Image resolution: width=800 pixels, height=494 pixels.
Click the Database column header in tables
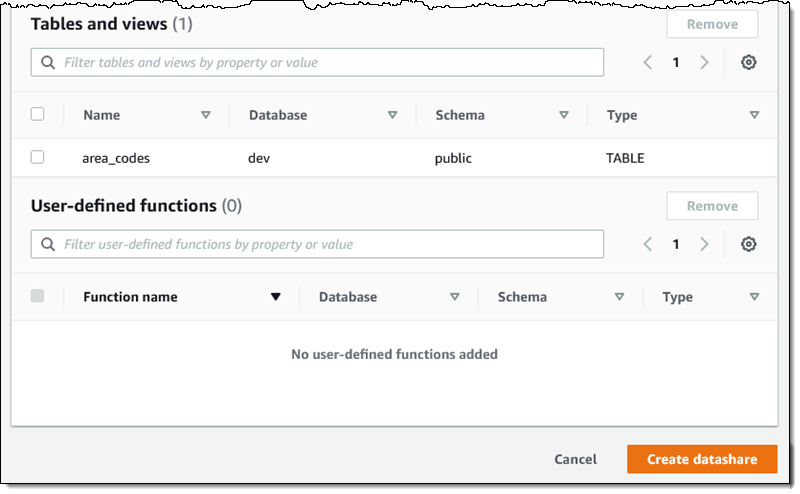278,115
